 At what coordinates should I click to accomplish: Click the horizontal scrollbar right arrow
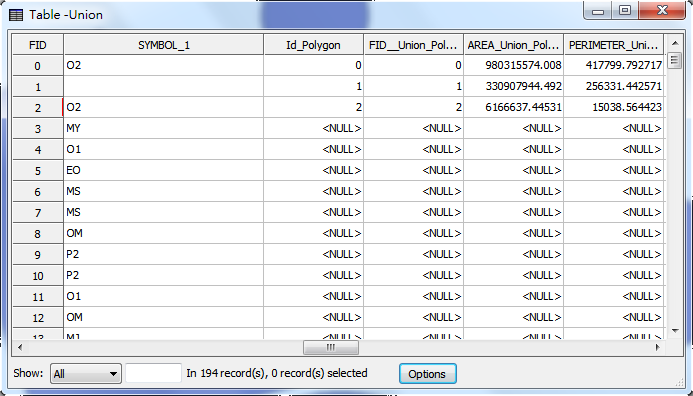tap(658, 347)
